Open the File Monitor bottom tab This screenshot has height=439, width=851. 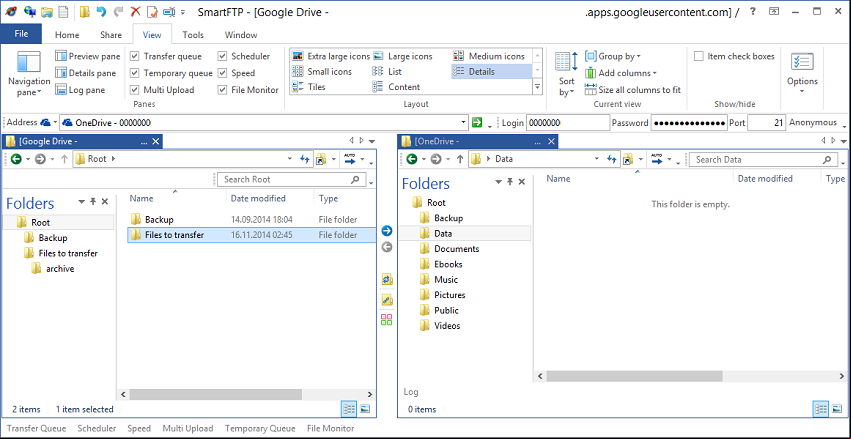(x=331, y=428)
